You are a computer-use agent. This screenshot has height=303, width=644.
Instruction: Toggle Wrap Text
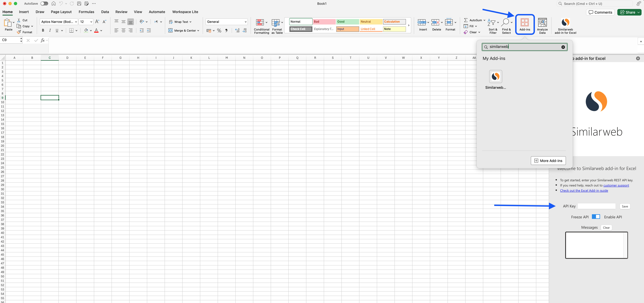click(x=180, y=22)
